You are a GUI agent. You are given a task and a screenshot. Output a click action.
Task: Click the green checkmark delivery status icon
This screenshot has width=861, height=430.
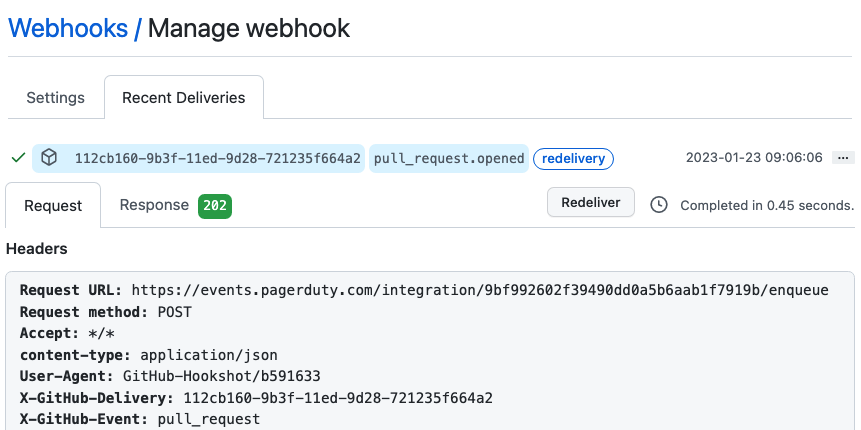click(x=17, y=158)
